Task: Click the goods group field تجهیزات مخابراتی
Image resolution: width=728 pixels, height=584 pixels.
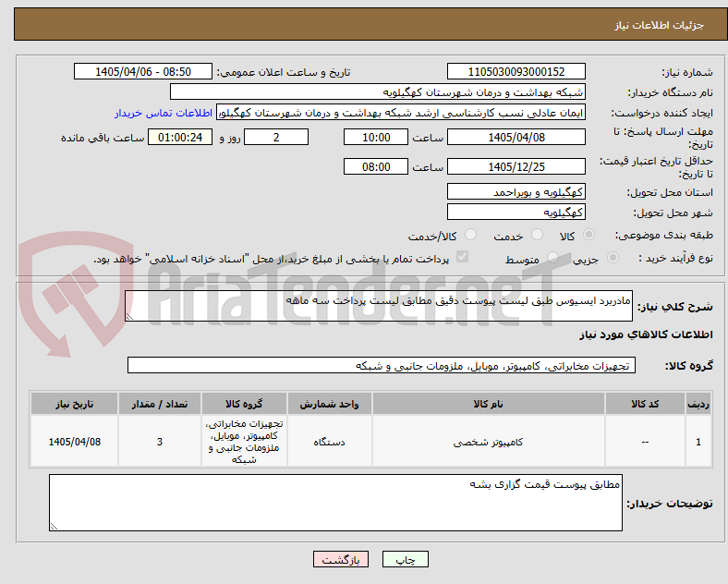Action: 382,365
